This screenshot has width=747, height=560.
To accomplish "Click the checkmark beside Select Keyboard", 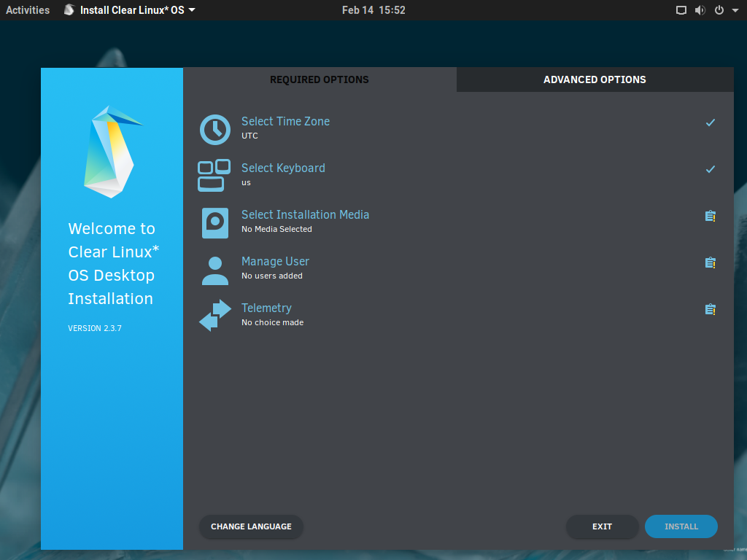I will (710, 169).
